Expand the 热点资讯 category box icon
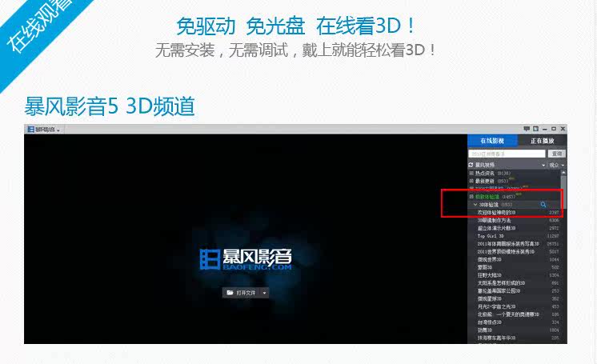Viewport: 597px width, 364px height. tap(471, 174)
